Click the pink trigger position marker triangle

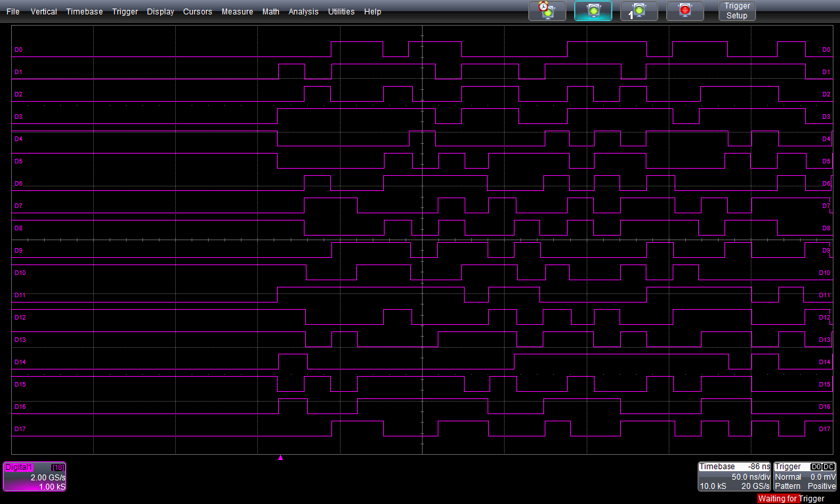(x=281, y=458)
